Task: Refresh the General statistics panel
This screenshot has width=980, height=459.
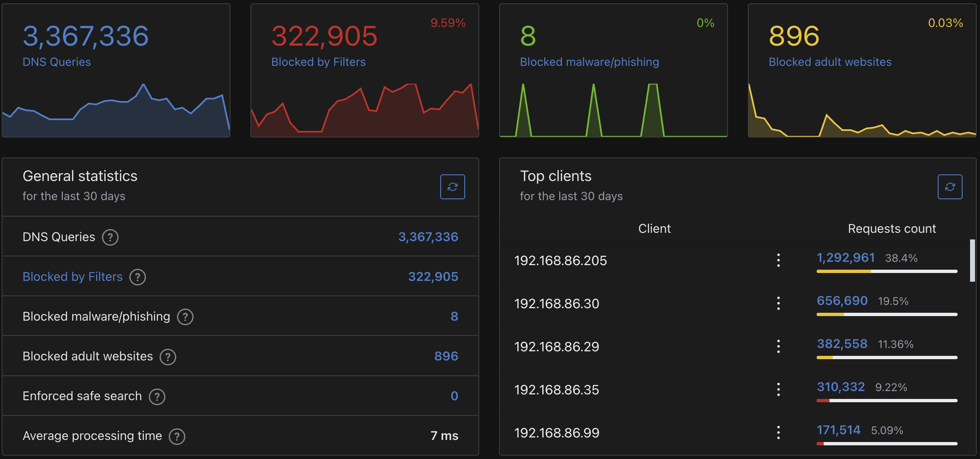Action: (452, 187)
